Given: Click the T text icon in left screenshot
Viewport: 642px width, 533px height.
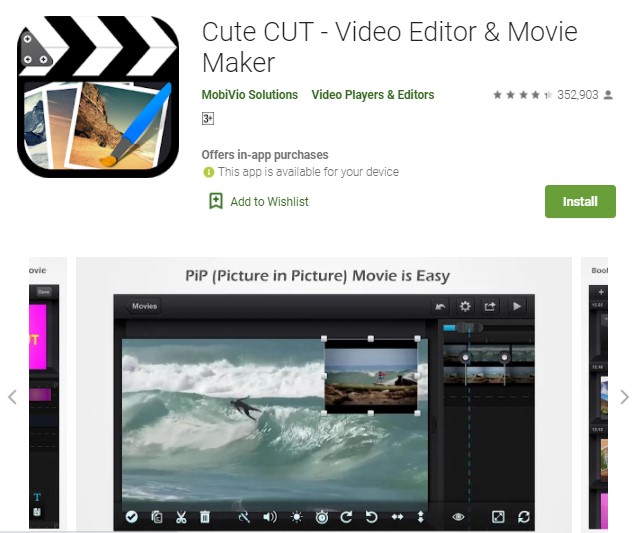Looking at the screenshot, I should (x=37, y=497).
